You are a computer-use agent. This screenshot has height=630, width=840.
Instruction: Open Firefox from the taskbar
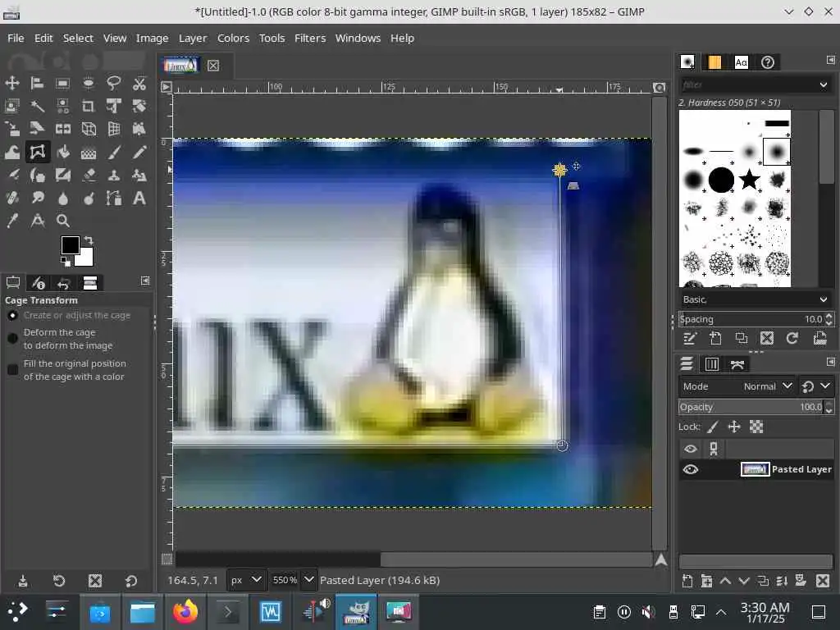[185, 611]
